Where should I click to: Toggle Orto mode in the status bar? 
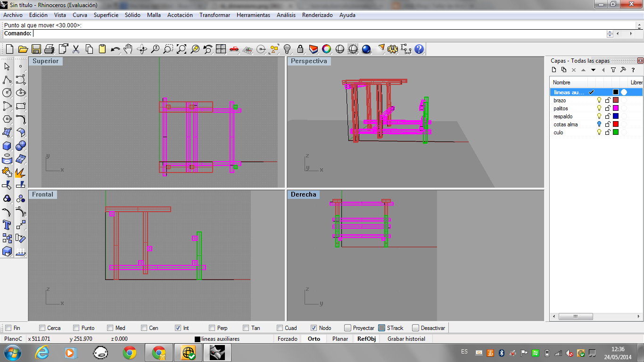click(x=314, y=339)
